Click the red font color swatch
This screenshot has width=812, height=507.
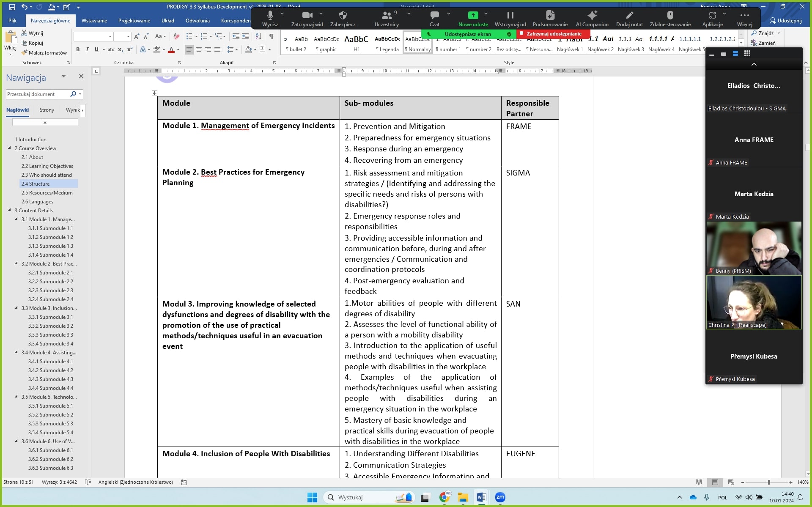pos(171,49)
